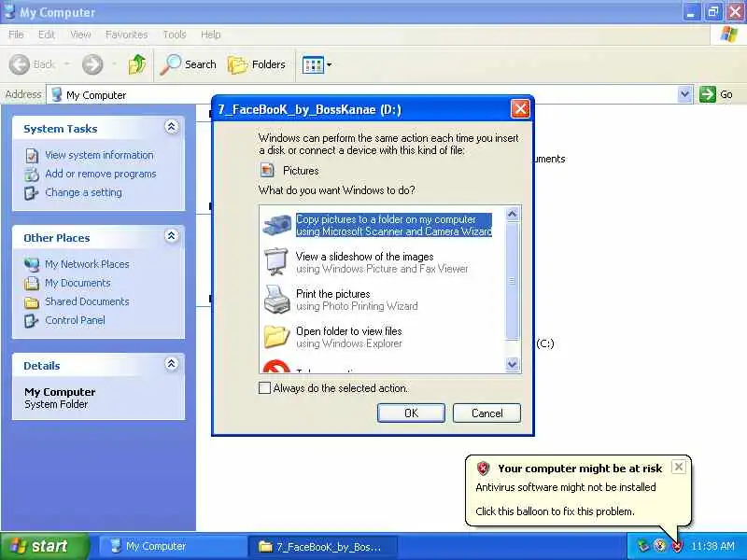The image size is (747, 560).
Task: Click the Change a setting icon
Action: point(32,193)
